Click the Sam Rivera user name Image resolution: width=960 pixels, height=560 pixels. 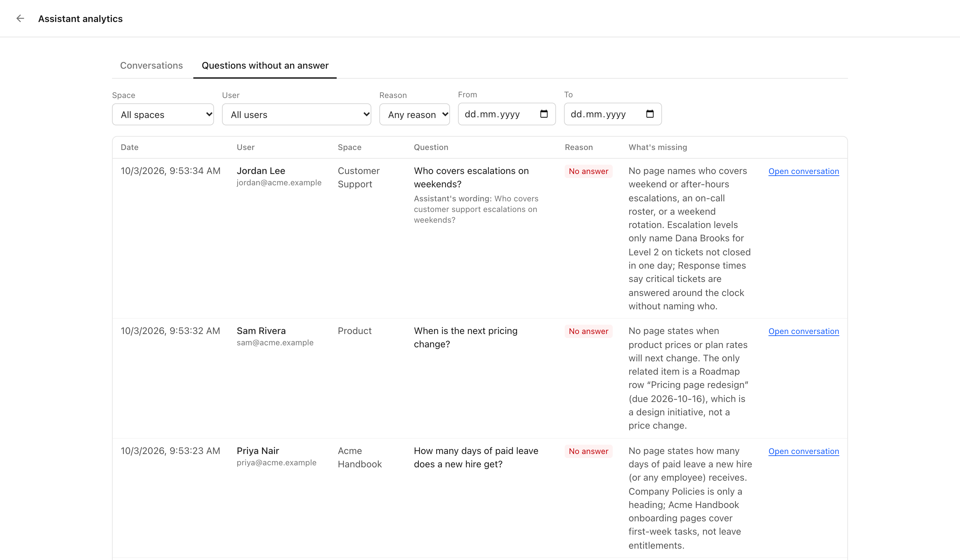pos(261,331)
